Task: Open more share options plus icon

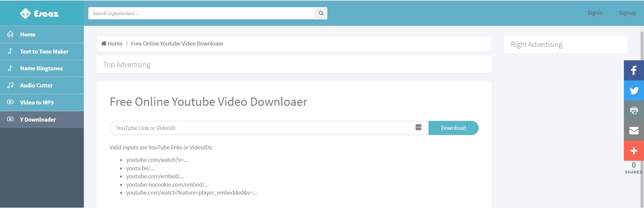Action: tap(634, 151)
